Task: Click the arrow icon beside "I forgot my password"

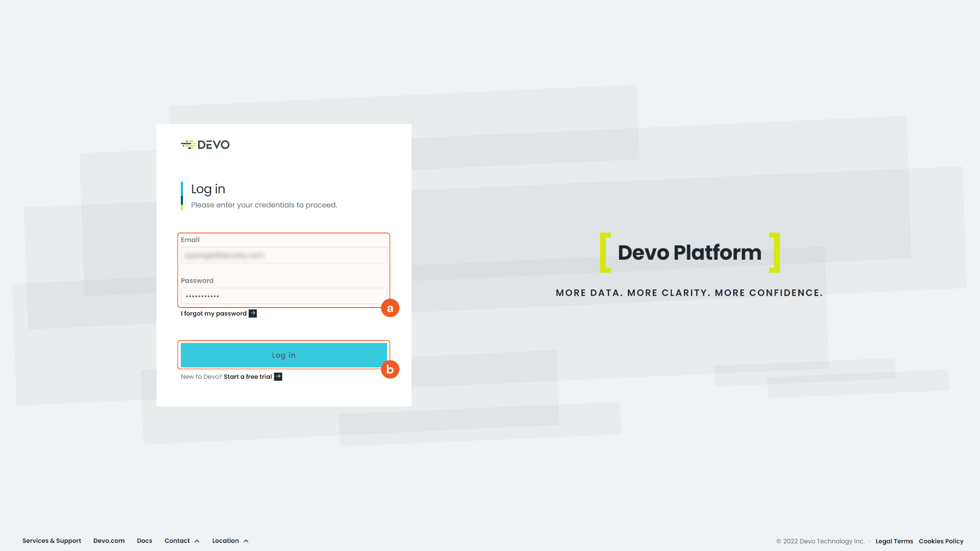Action: 253,313
